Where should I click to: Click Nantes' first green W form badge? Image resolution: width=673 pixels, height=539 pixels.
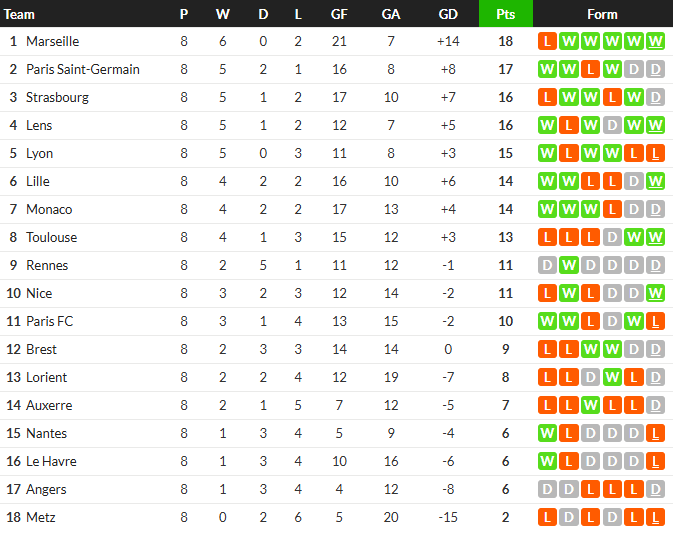pyautogui.click(x=547, y=433)
